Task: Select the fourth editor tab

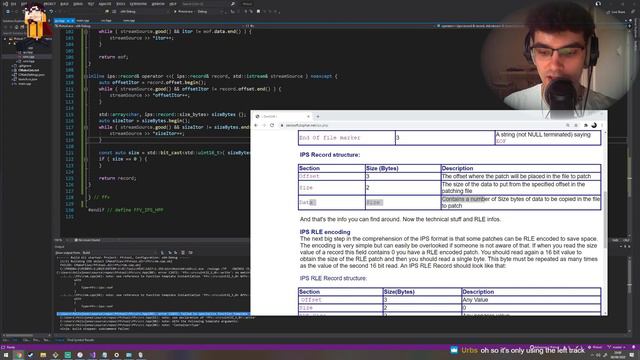Action: [129, 20]
